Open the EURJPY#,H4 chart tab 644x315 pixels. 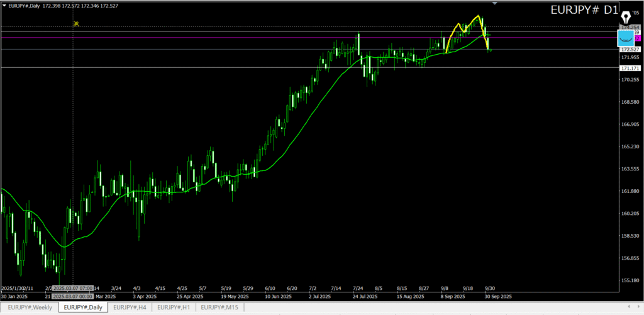tap(130, 307)
